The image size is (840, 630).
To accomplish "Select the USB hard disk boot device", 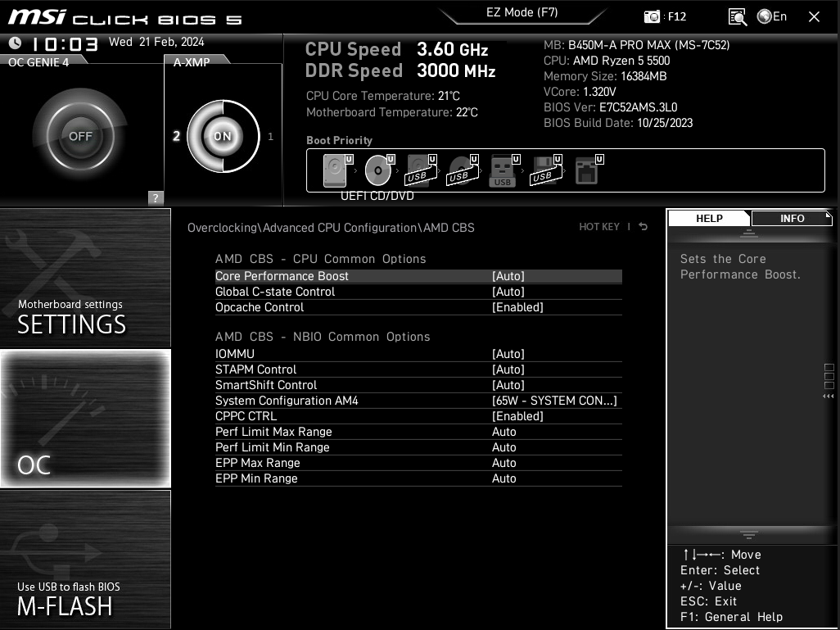I will coord(421,170).
